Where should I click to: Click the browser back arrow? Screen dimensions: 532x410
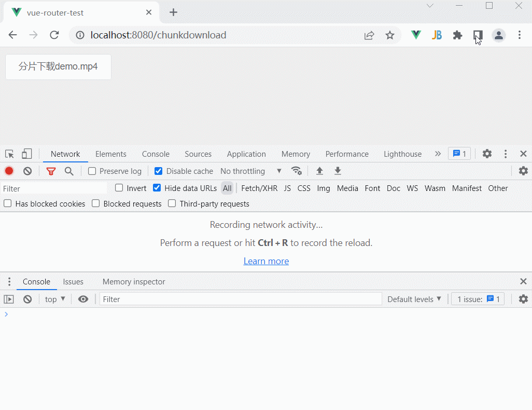12,35
